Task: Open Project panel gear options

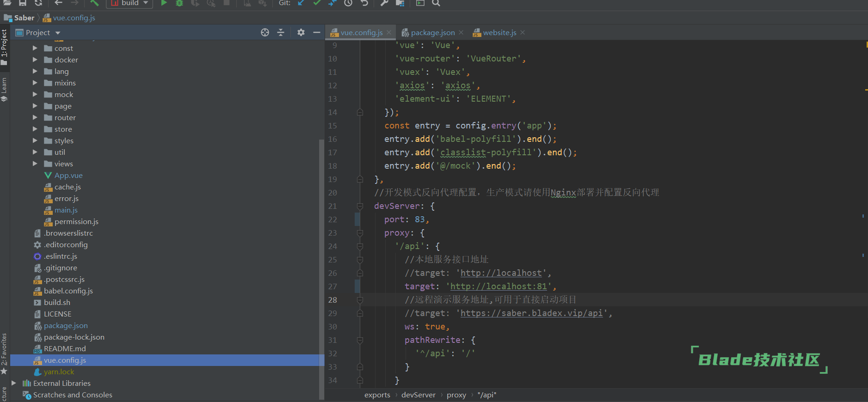Action: pos(301,32)
